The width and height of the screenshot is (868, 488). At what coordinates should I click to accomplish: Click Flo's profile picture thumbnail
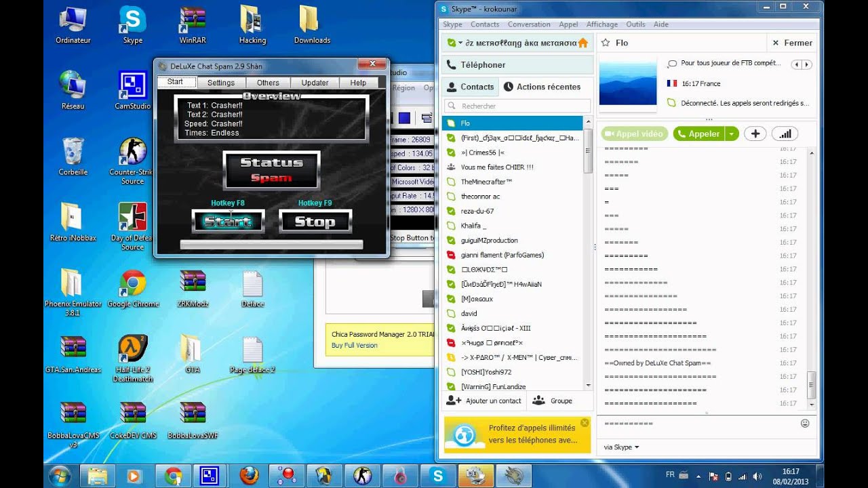(628, 81)
